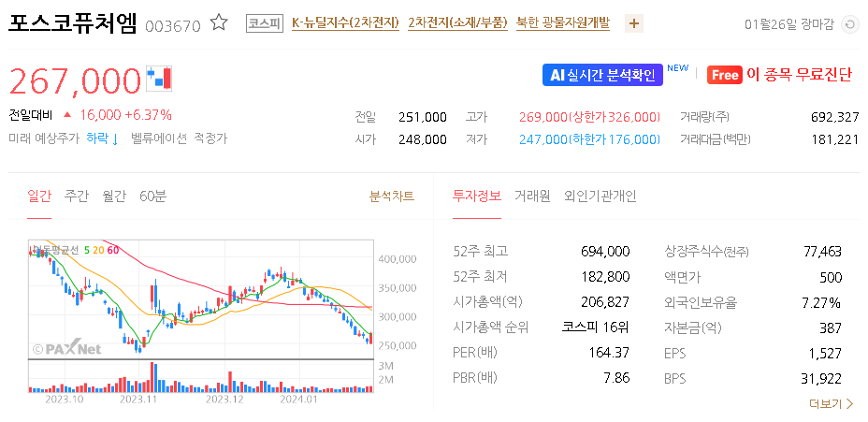Switch to the 외인기관개인 tab
The image size is (868, 422).
coord(600,196)
